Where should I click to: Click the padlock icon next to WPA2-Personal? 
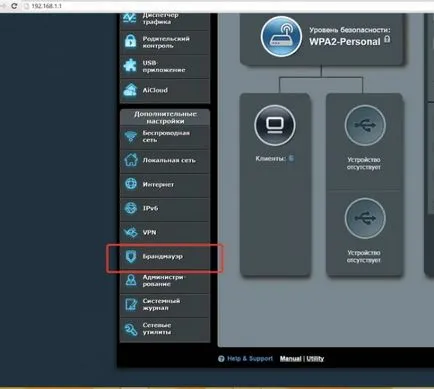click(x=387, y=39)
